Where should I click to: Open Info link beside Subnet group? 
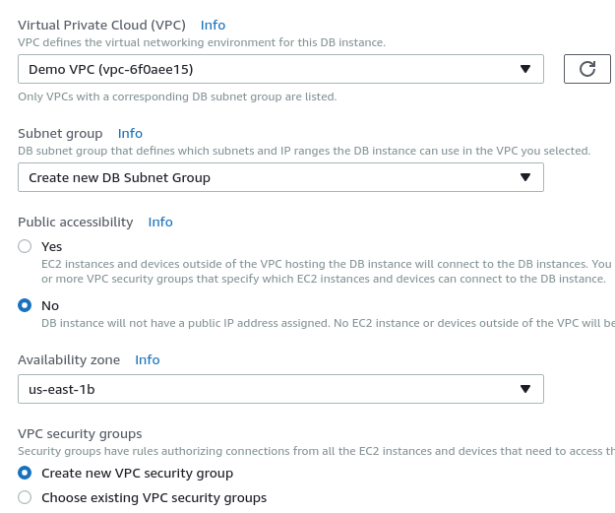pos(130,133)
